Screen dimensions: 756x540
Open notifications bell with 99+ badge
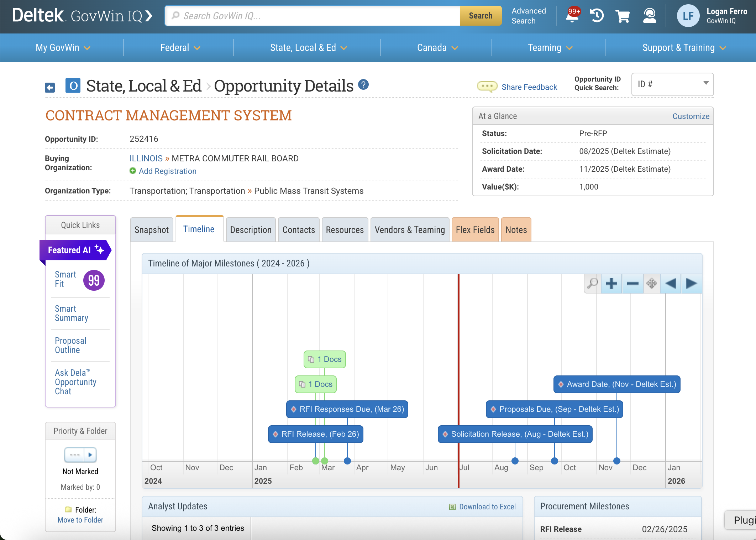point(572,15)
